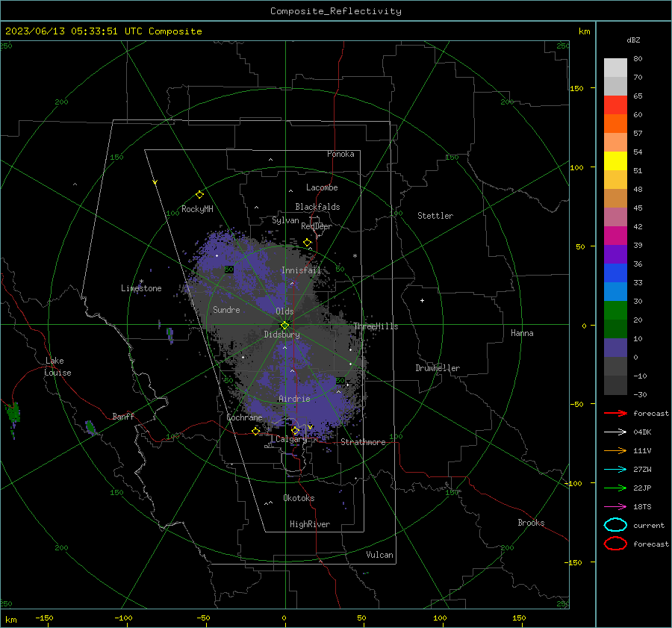The image size is (672, 628).
Task: Select the Strathmore label
Action: 363,442
